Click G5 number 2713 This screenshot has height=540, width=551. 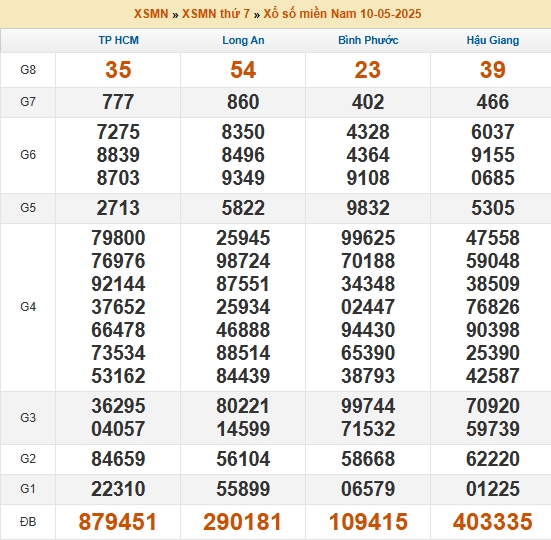point(118,208)
